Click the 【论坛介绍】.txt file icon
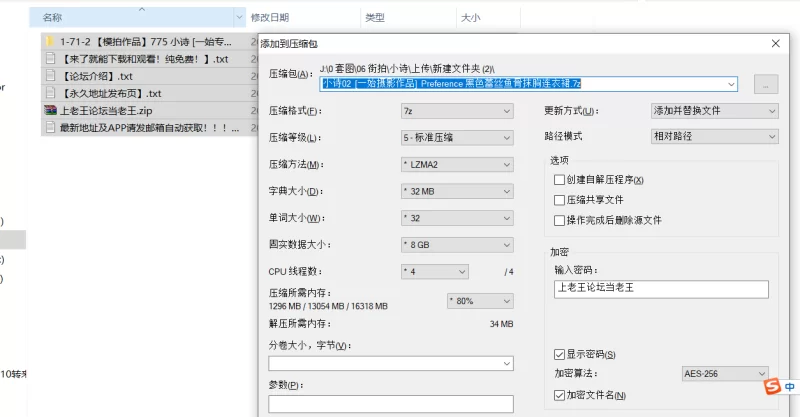800x417 pixels. click(x=50, y=76)
